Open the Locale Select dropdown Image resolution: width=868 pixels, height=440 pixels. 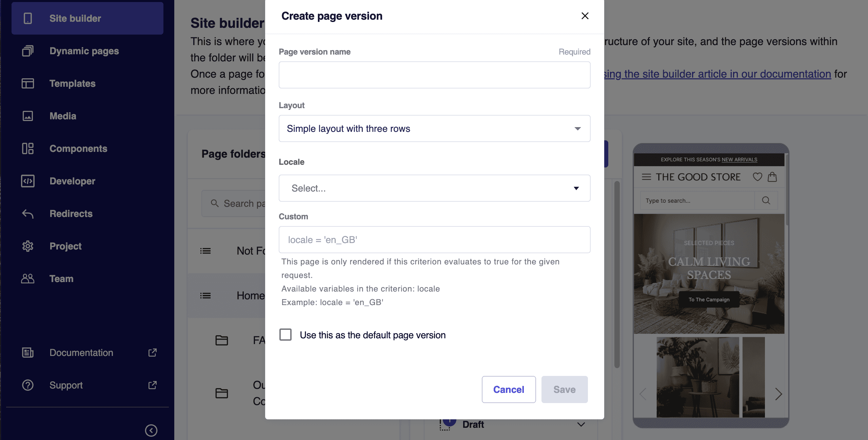[434, 188]
